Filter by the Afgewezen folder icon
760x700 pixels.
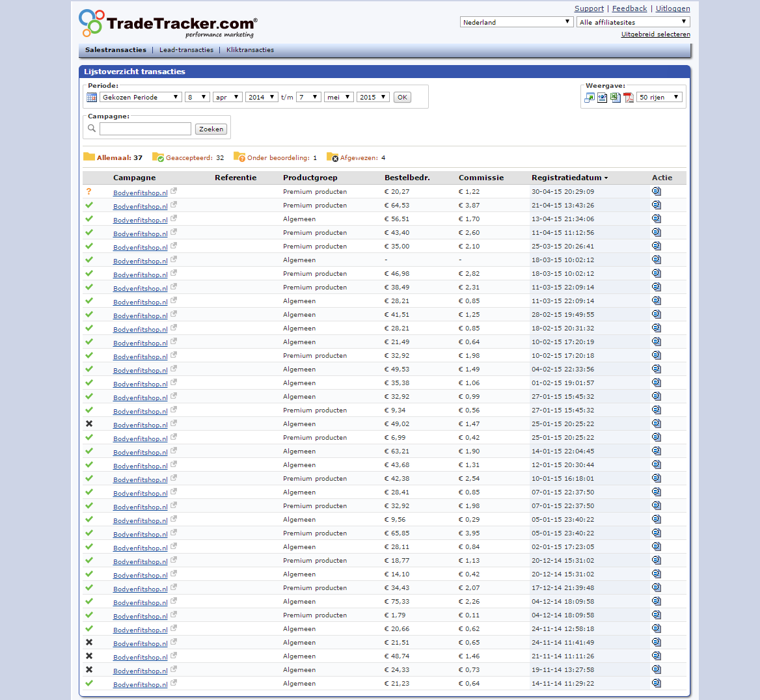click(x=332, y=157)
